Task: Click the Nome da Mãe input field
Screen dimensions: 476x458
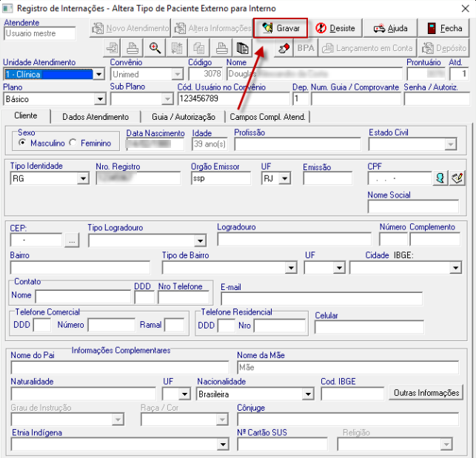Action: (348, 368)
